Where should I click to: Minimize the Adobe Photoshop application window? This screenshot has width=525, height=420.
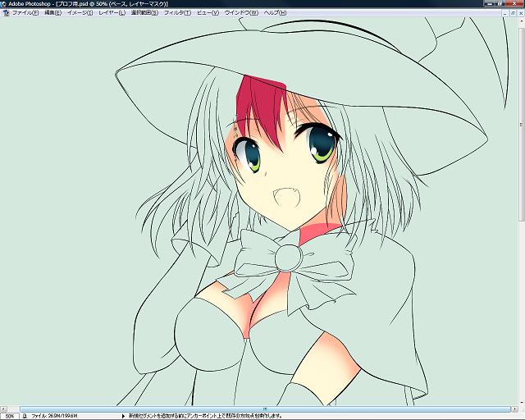click(x=491, y=3)
